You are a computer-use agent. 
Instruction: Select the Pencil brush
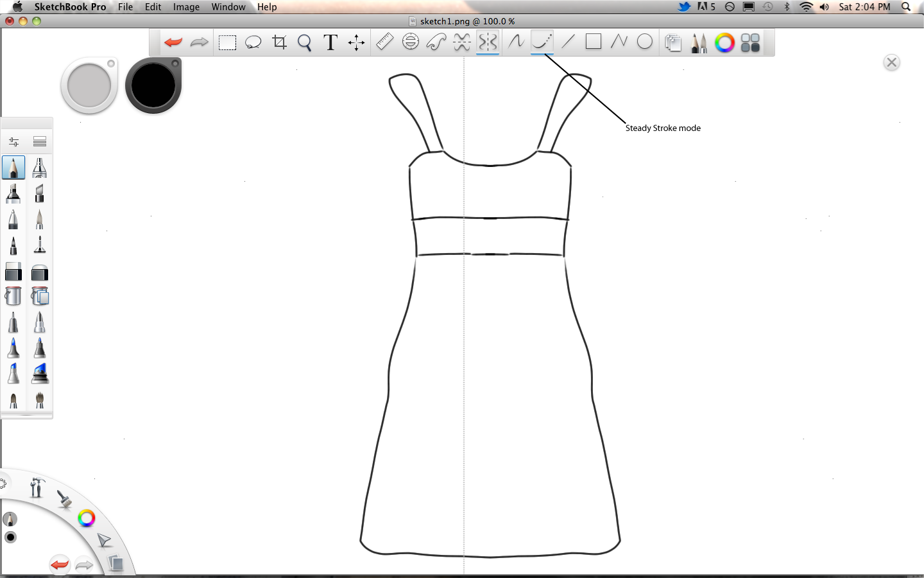(x=13, y=168)
